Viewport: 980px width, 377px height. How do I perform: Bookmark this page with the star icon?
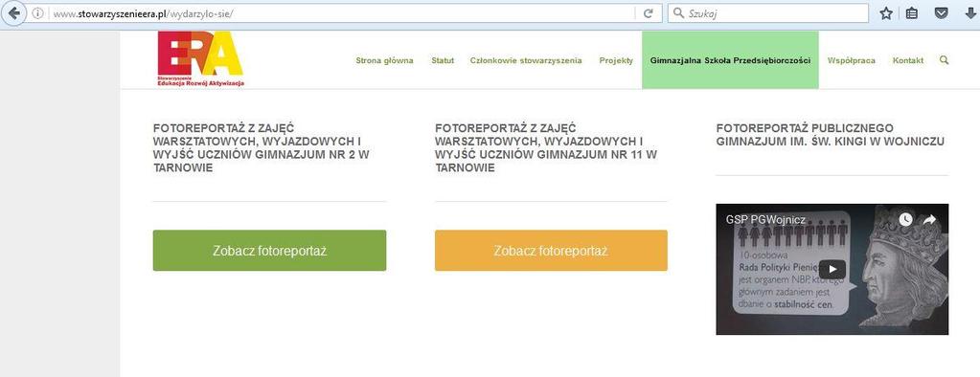[x=885, y=13]
